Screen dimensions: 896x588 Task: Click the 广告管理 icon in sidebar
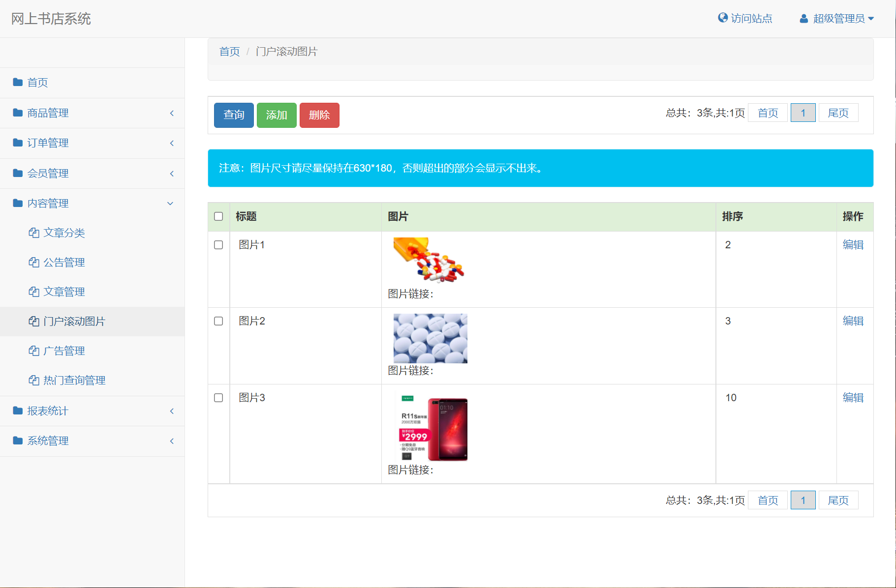pyautogui.click(x=33, y=351)
